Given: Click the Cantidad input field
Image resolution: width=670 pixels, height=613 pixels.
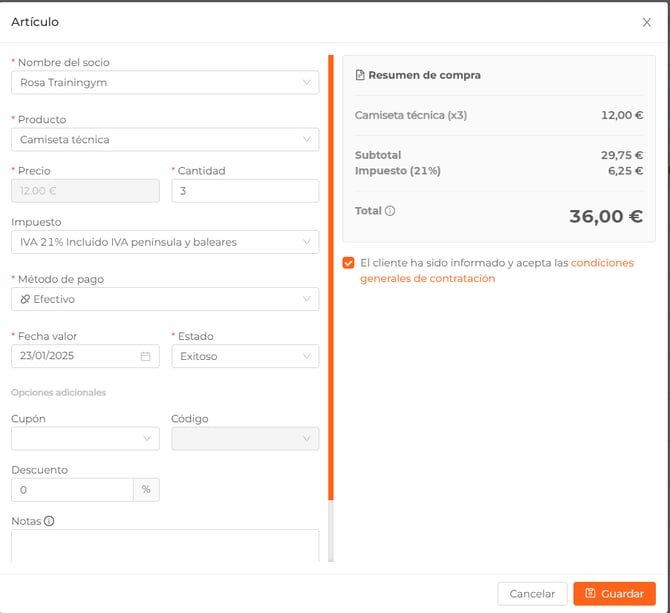Looking at the screenshot, I should coord(245,191).
